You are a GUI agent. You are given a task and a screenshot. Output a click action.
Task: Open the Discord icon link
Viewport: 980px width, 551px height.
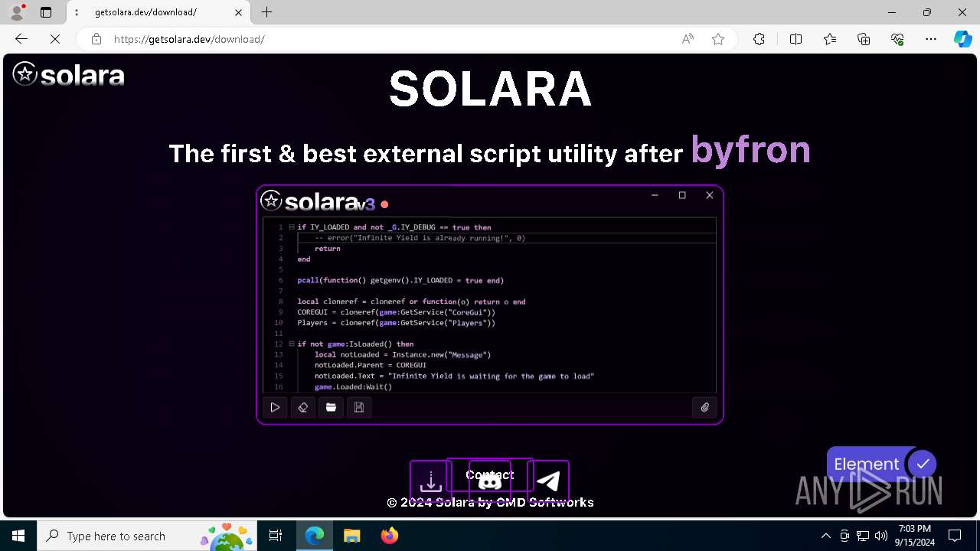tap(489, 482)
